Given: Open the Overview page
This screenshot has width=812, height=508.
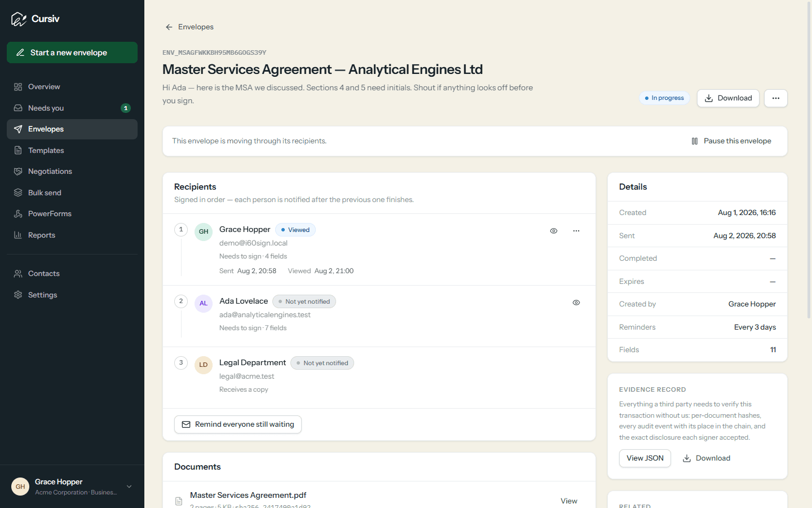Looking at the screenshot, I should coord(72,87).
